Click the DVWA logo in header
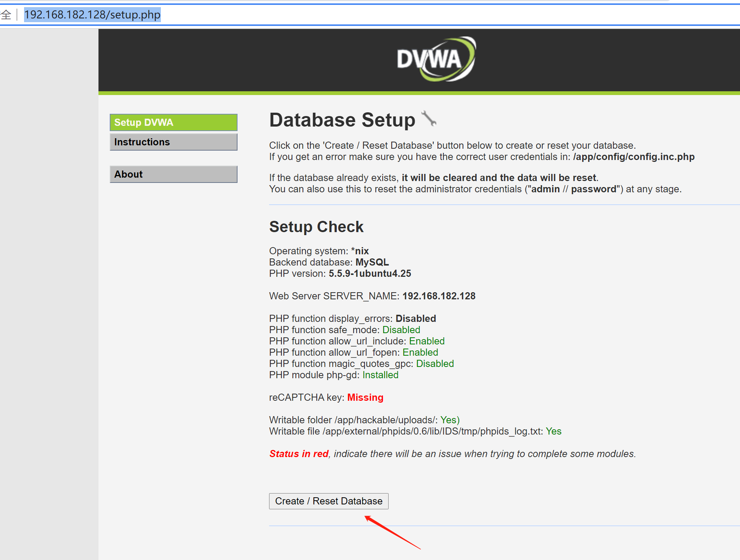The height and width of the screenshot is (560, 740). (x=436, y=59)
